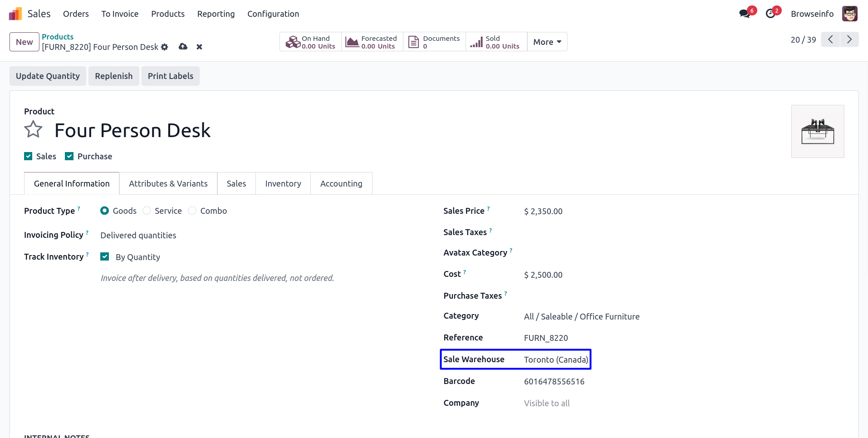Open the conversations chat icon
868x438 pixels.
point(744,14)
